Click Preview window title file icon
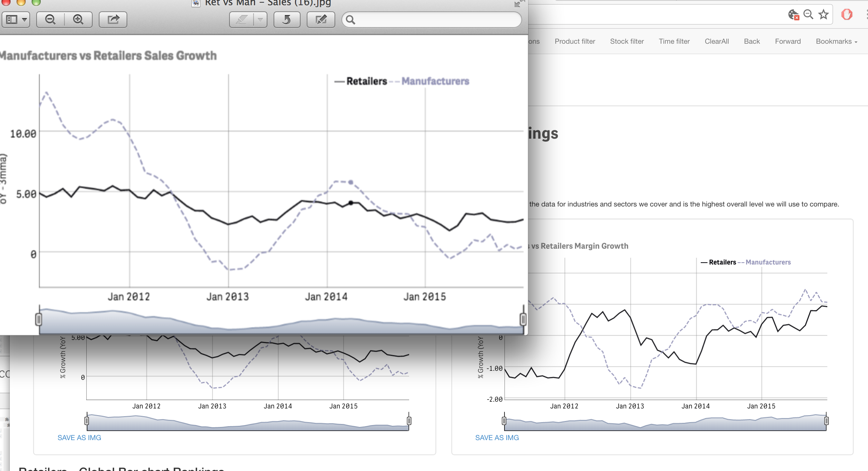Image resolution: width=868 pixels, height=471 pixels. click(196, 3)
